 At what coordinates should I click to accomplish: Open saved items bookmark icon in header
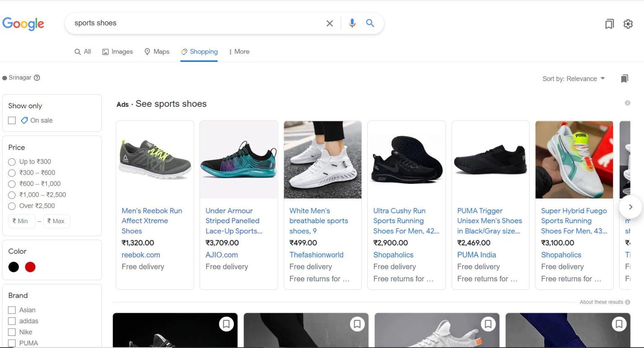coord(609,24)
